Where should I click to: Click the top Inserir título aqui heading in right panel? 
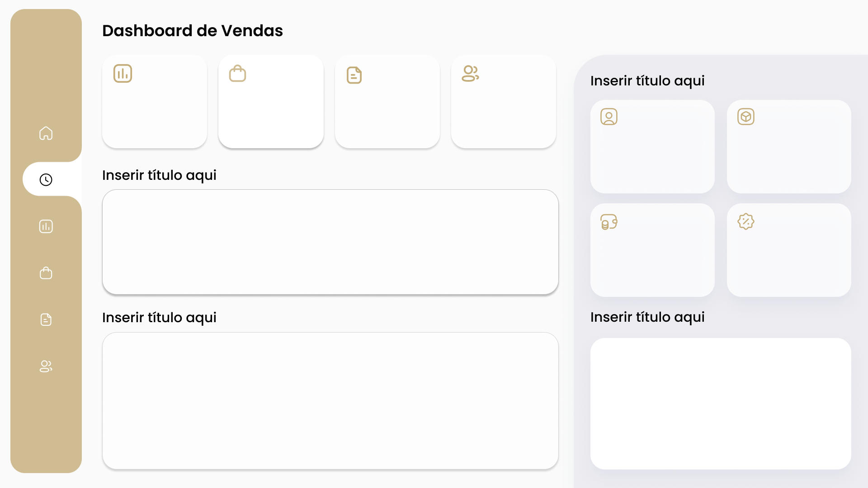[x=647, y=81]
